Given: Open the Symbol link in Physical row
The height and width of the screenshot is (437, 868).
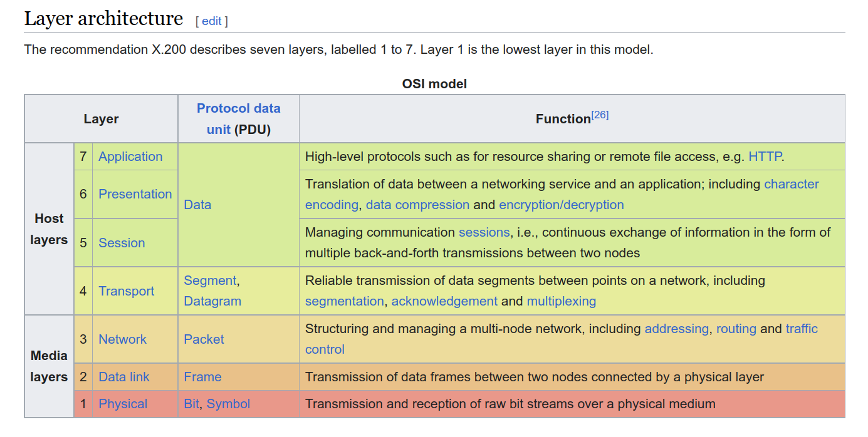Looking at the screenshot, I should [228, 404].
